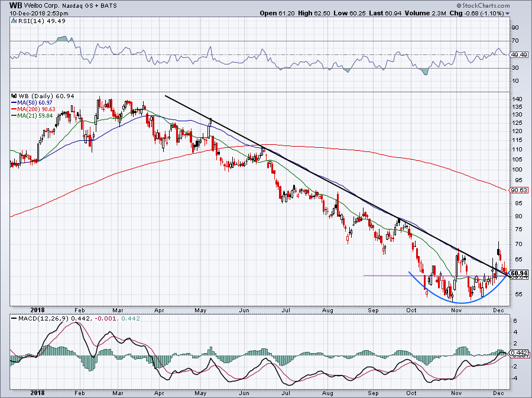532x398 pixels.
Task: Click the 140 price axis label
Action: [x=517, y=99]
